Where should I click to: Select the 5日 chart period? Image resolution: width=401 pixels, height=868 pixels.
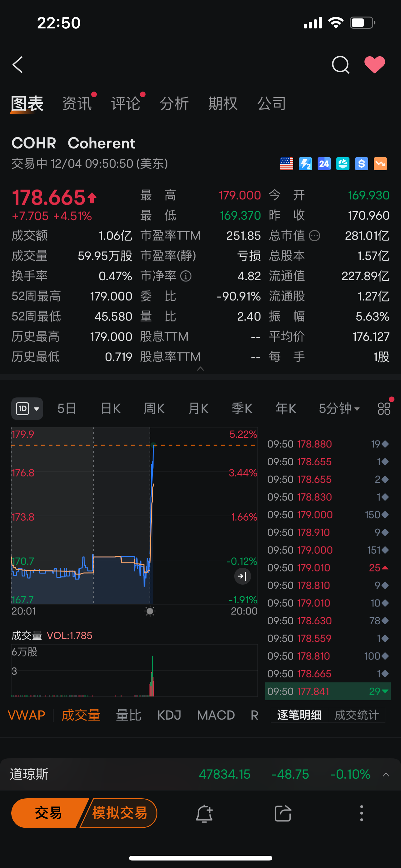[67, 409]
